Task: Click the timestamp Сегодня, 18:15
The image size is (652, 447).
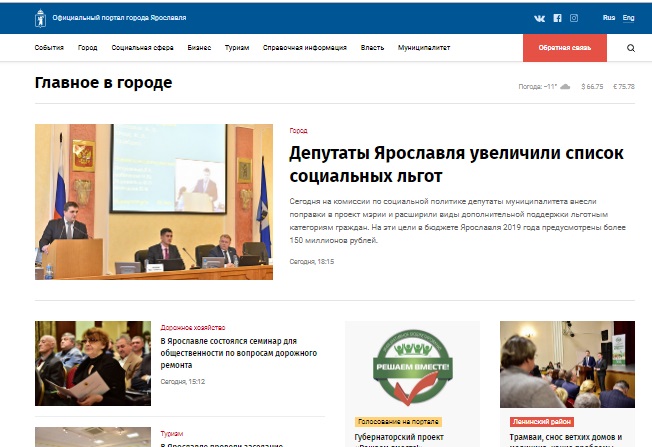Action: tap(311, 262)
